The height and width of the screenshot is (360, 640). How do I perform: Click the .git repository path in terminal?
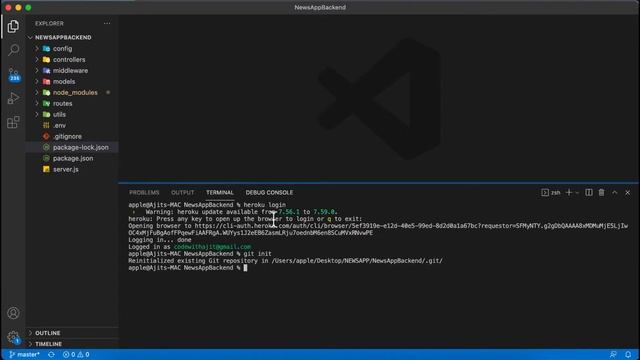point(357,261)
